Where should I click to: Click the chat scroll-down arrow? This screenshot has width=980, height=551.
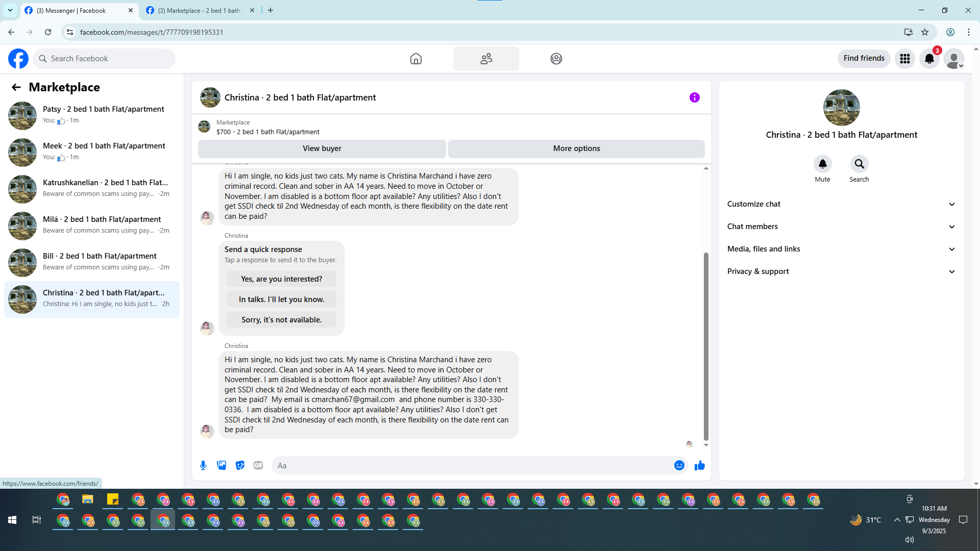point(706,445)
